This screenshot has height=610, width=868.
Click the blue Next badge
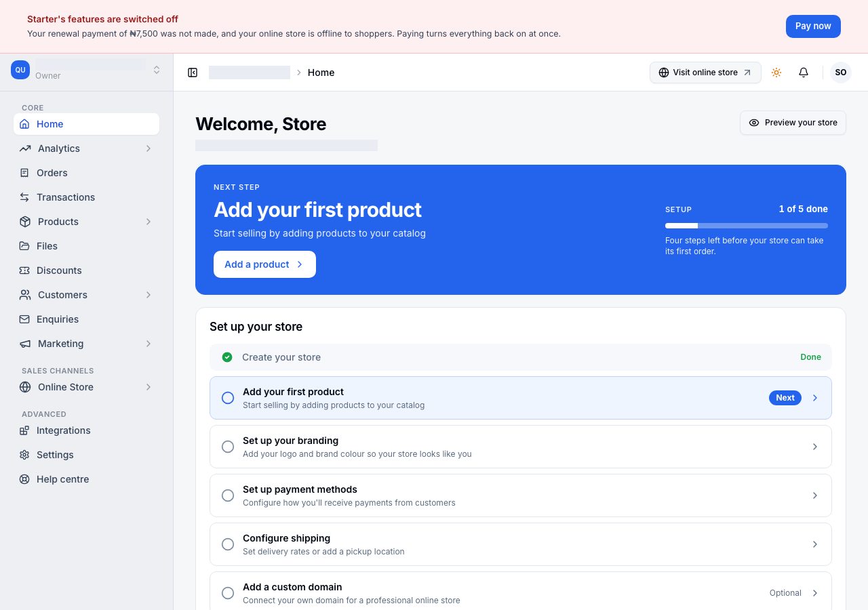(785, 398)
